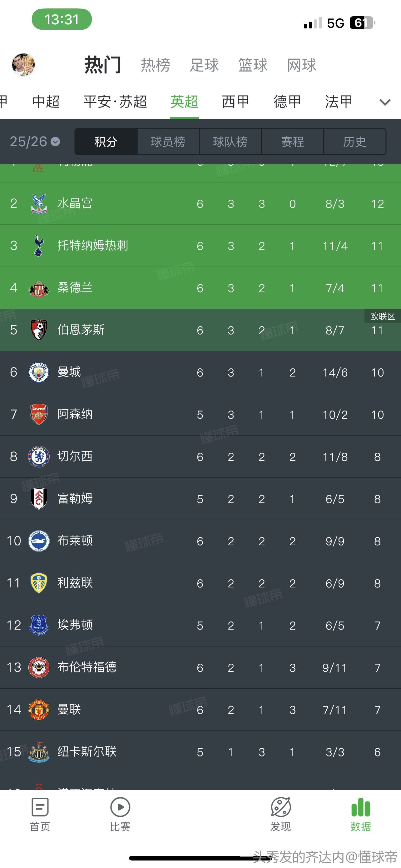The image size is (401, 868).
Task: Tap the Manchester United crest
Action: click(39, 710)
